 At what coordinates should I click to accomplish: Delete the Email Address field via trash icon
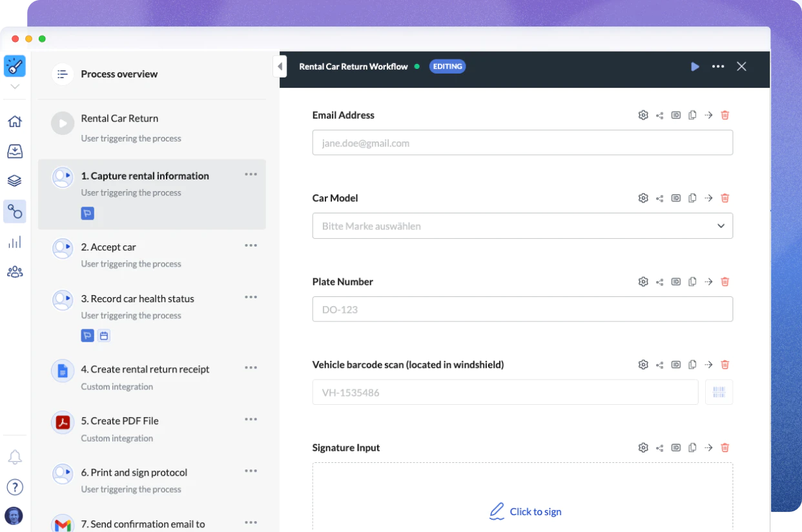pos(725,115)
